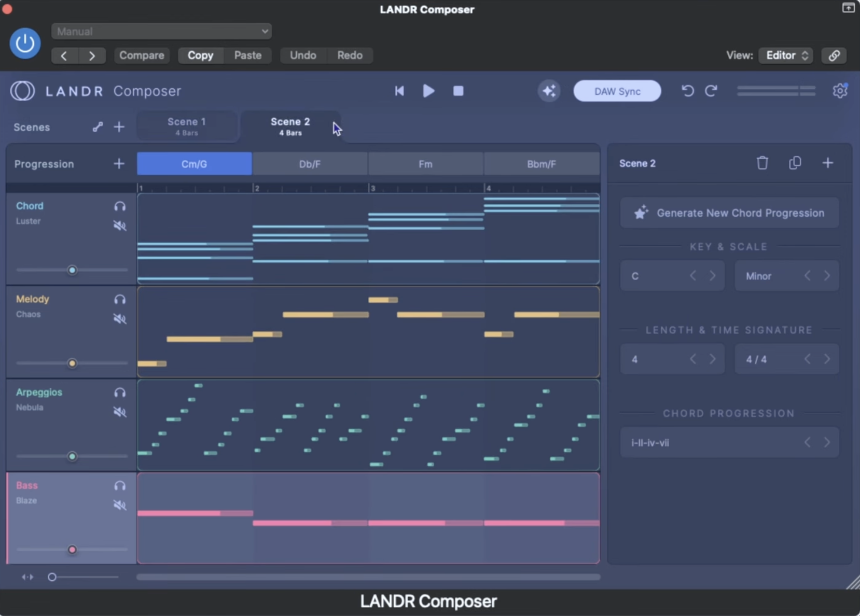Click the Undo button in plugin header
Screen dimensions: 860x616
point(303,55)
